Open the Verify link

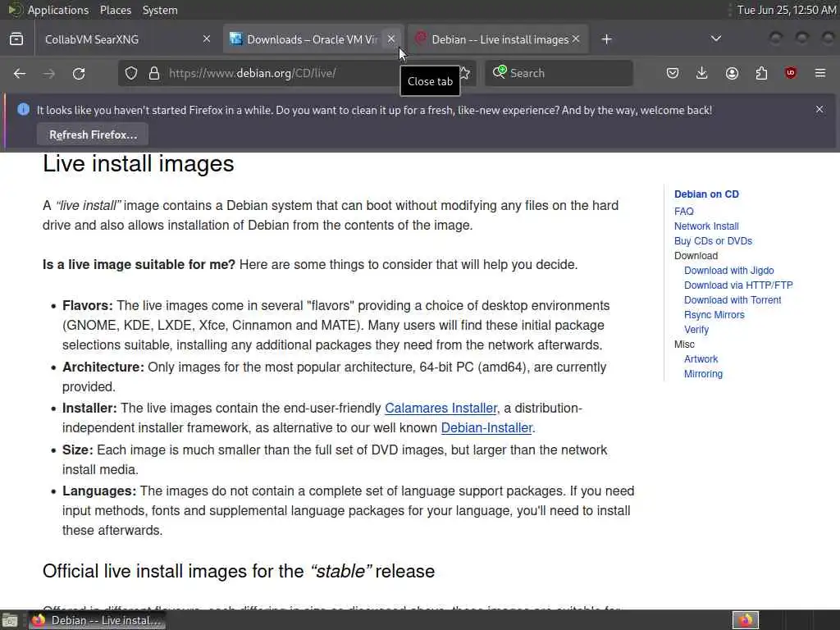[x=696, y=330]
